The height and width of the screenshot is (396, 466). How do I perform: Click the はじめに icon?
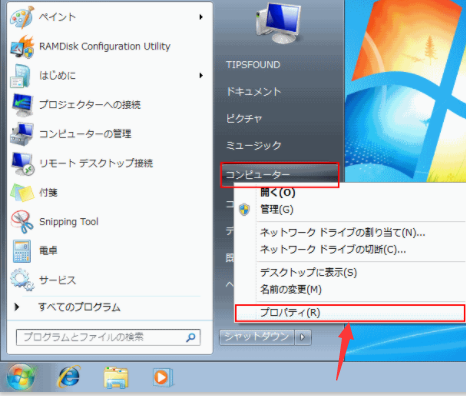pos(21,76)
